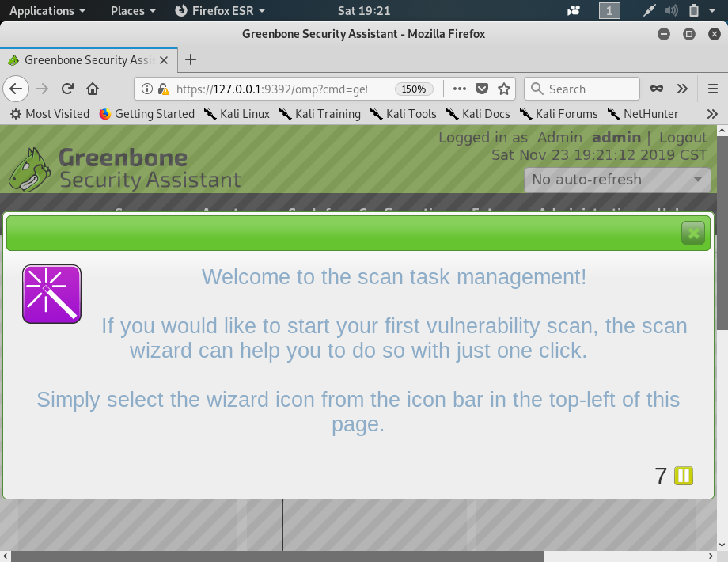Image resolution: width=728 pixels, height=562 pixels.
Task: Open the Kali Forums bookmark
Action: (559, 114)
